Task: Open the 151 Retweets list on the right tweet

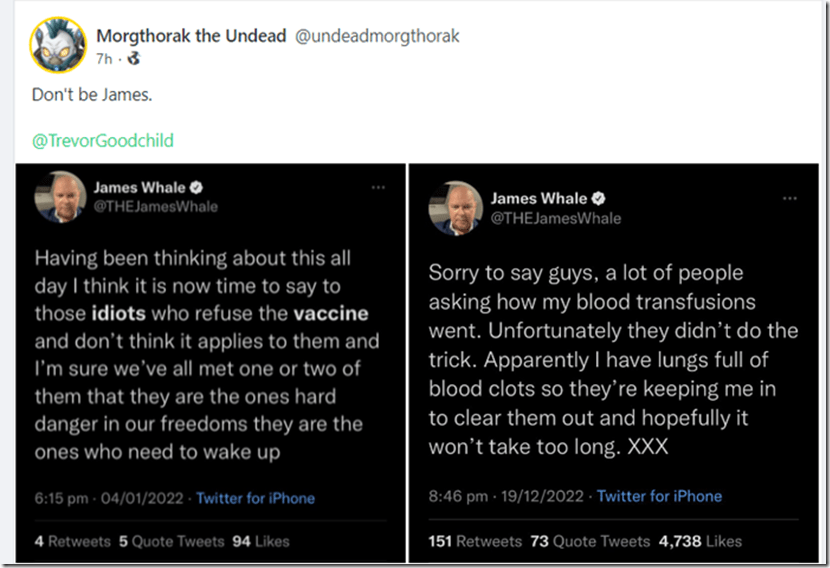Action: 475,541
